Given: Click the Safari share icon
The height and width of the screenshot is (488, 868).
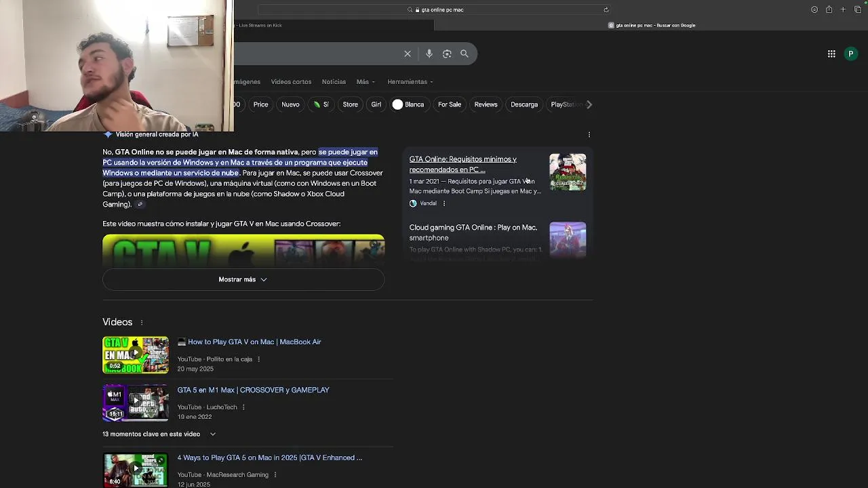Looking at the screenshot, I should point(829,9).
